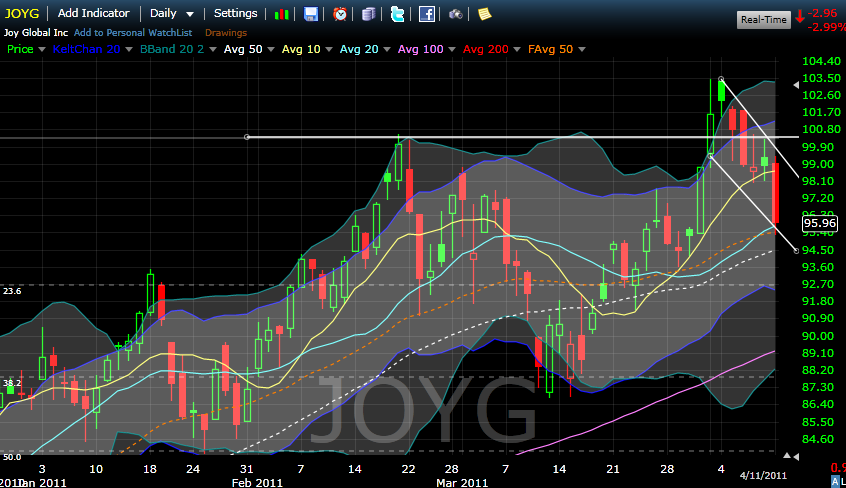
Task: Select the Avg 50 indicator label
Action: click(x=243, y=49)
